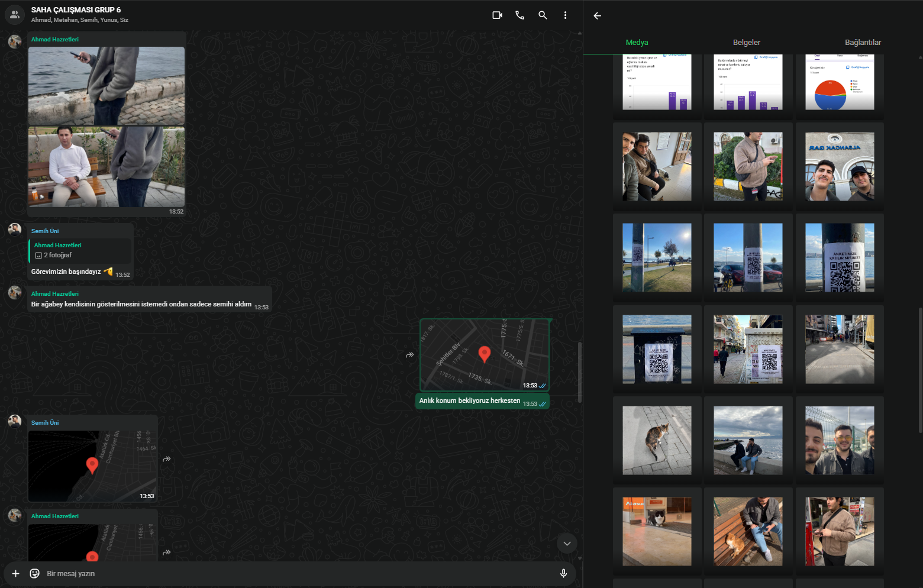This screenshot has width=923, height=588.
Task: Open cat in front of Atasun shop thumbnail
Action: click(x=657, y=531)
